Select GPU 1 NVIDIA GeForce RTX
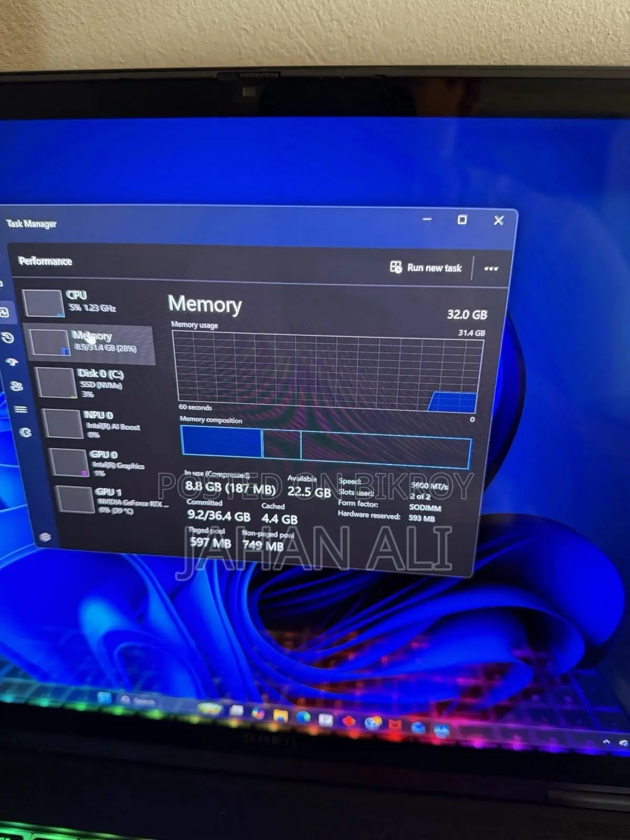This screenshot has width=630, height=840. [x=113, y=500]
